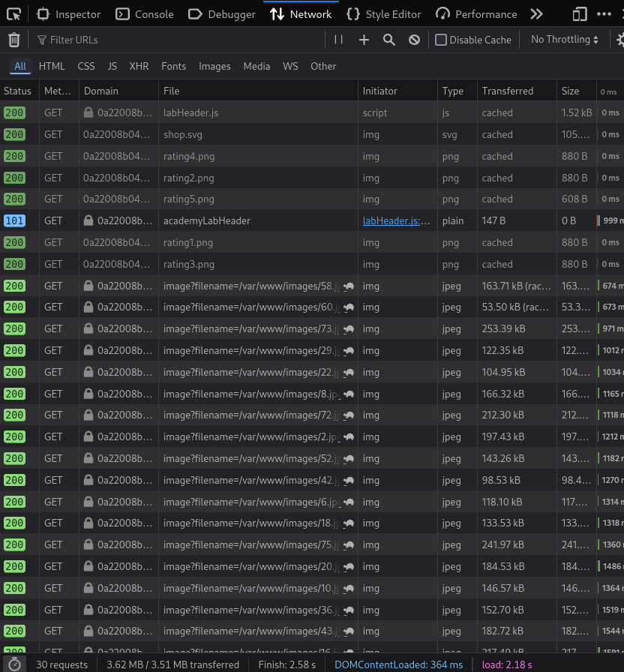Viewport: 624px width, 672px height.
Task: Click 253.39 kB transferred value
Action: tap(503, 328)
